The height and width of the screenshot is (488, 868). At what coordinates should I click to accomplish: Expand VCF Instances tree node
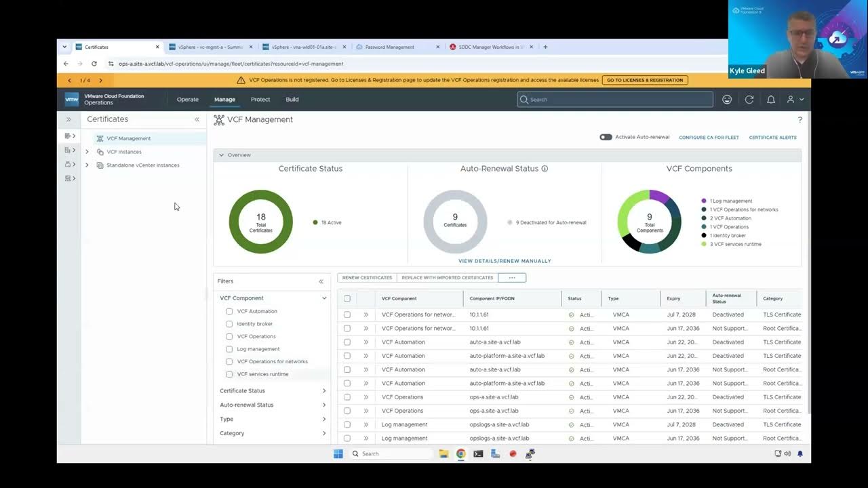pos(87,152)
